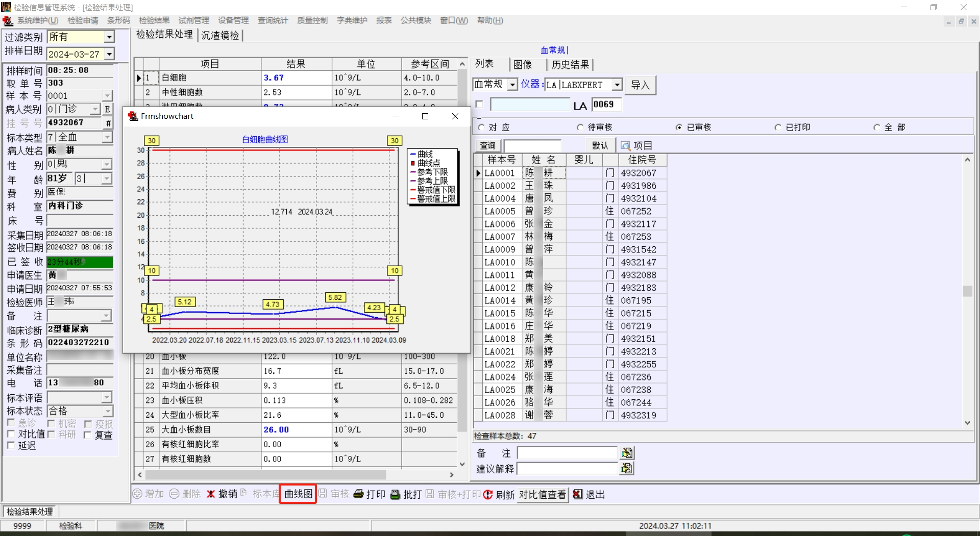Image resolution: width=980 pixels, height=536 pixels.
Task: Open the 质量控制 menu
Action: pyautogui.click(x=312, y=20)
